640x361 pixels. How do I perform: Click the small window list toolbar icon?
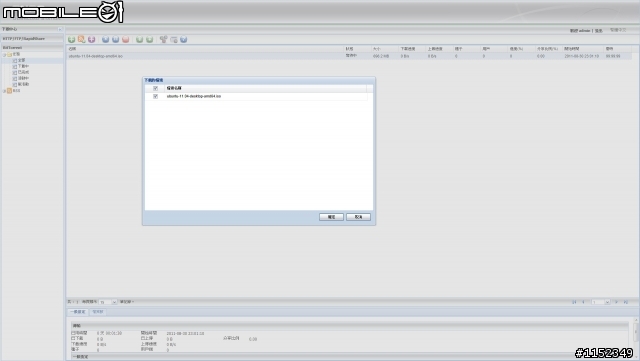pos(174,40)
